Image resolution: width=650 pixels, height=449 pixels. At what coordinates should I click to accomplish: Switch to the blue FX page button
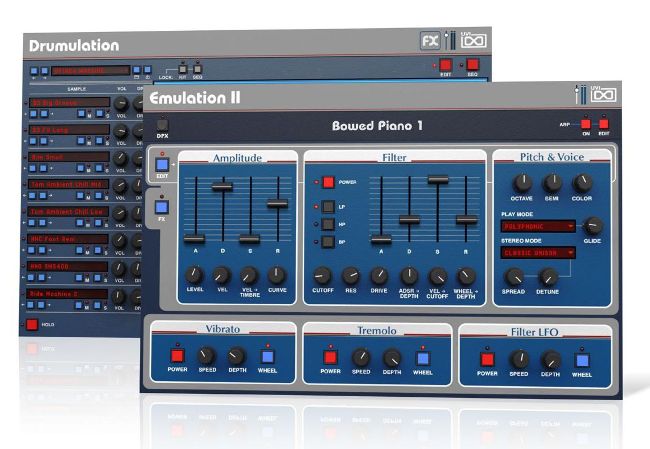(x=162, y=207)
